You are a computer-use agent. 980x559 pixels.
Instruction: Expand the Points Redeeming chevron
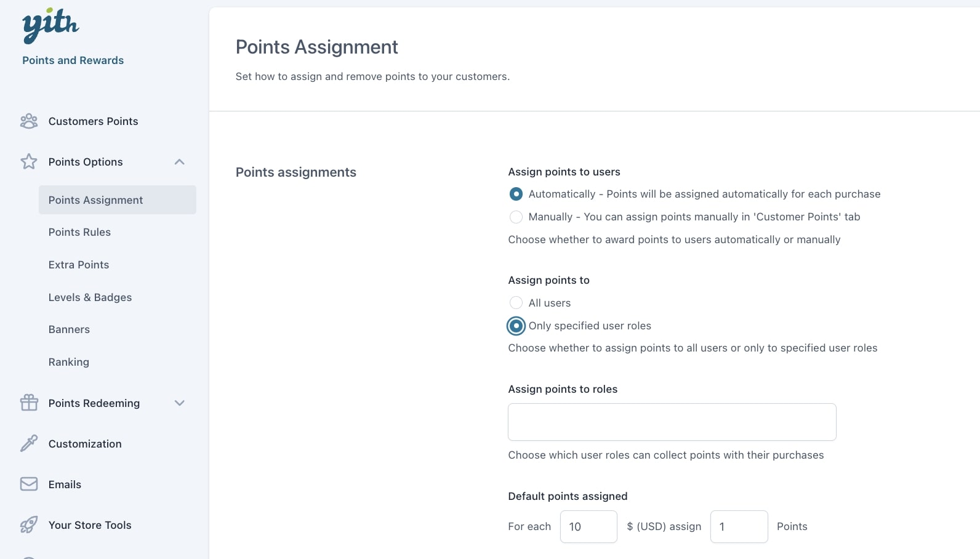pos(180,403)
